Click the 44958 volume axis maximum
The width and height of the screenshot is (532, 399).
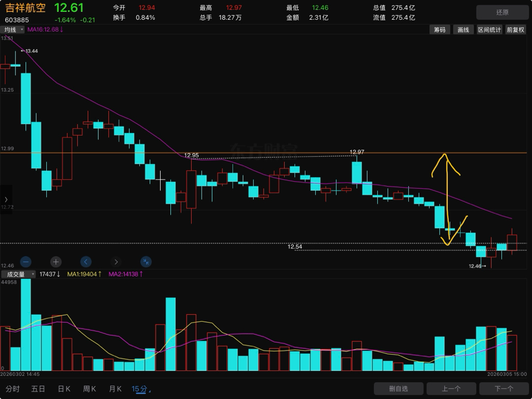[x=8, y=282]
